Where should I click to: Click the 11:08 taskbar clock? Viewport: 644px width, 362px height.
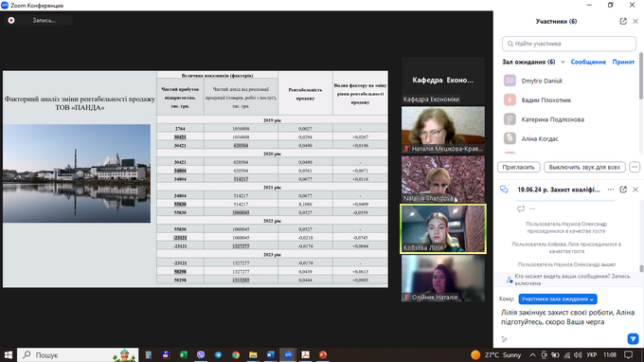[610, 355]
